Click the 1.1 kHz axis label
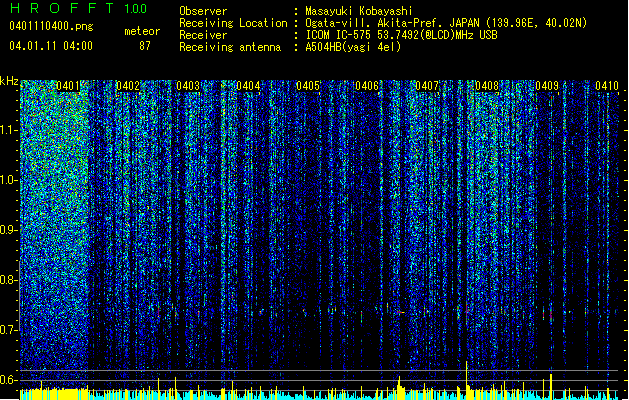Screen dimensions: 629x400 8,130
